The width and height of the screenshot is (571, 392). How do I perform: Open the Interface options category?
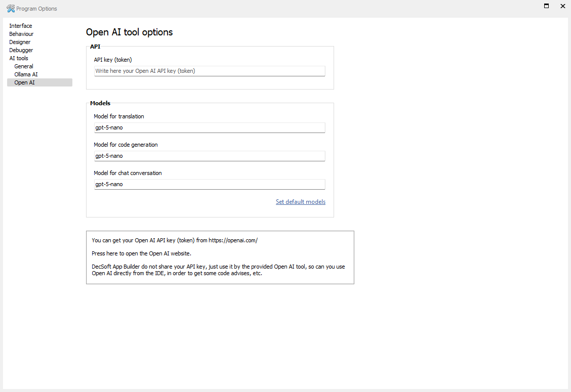(21, 26)
